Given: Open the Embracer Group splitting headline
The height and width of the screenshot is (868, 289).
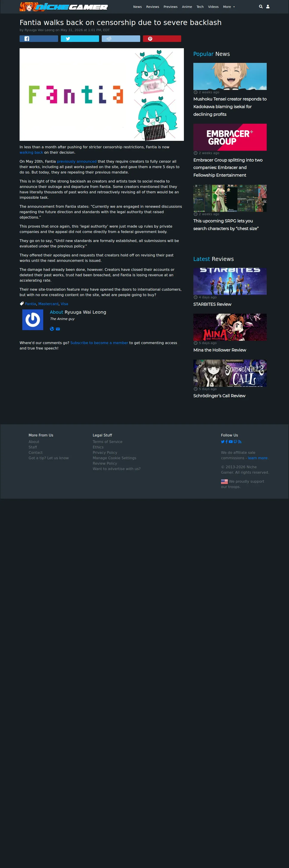Looking at the screenshot, I should point(228,167).
